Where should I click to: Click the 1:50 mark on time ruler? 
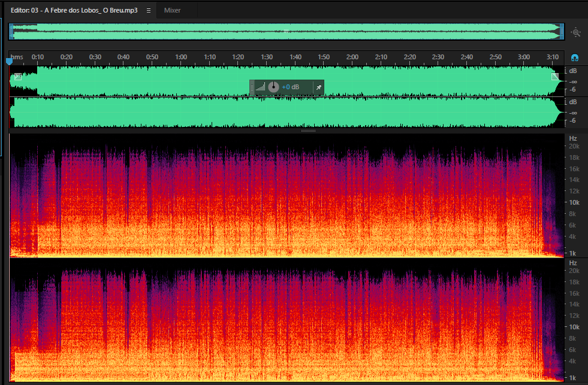pyautogui.click(x=324, y=57)
